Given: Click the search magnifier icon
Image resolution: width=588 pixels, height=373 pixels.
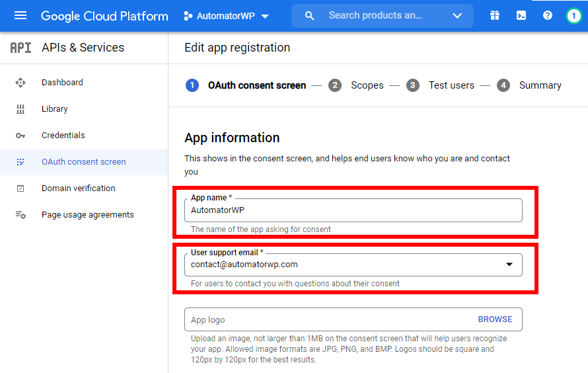Looking at the screenshot, I should point(309,16).
